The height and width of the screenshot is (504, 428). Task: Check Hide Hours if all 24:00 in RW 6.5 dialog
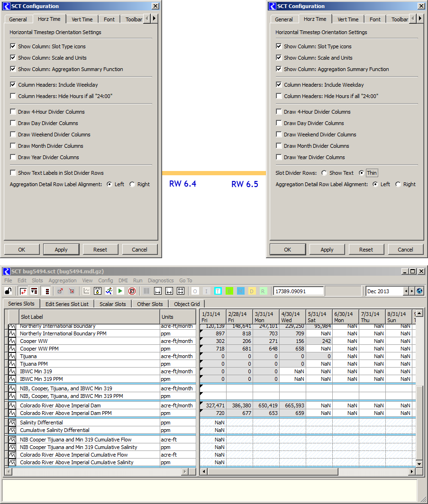pos(279,96)
